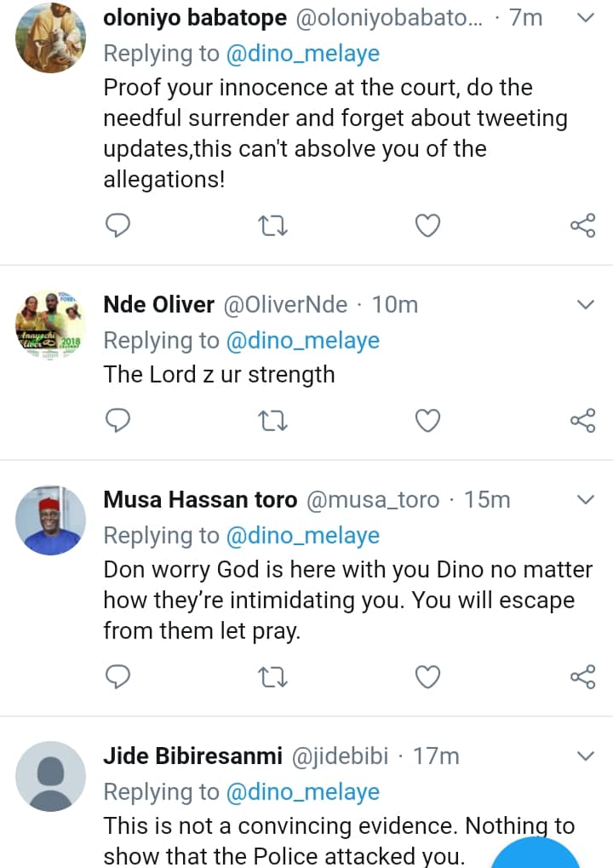Open dropdown arrow on Jide Bibiresanmi's tweet
Image resolution: width=613 pixels, height=868 pixels.
(x=586, y=756)
